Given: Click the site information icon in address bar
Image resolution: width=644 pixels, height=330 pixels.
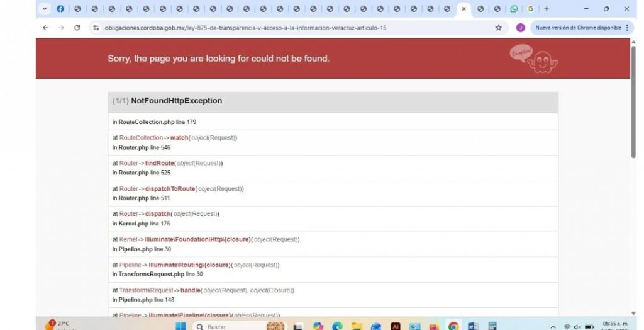Looking at the screenshot, I should tap(96, 28).
